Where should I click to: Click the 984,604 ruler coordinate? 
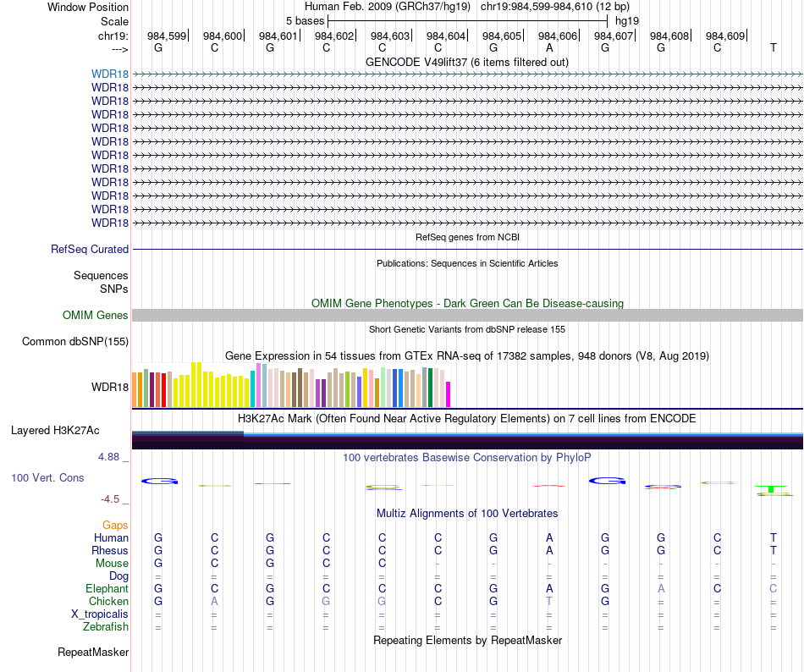pyautogui.click(x=446, y=36)
